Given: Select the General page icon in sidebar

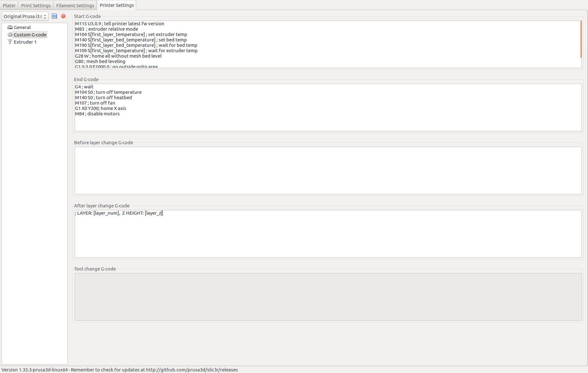Looking at the screenshot, I should 10,27.
